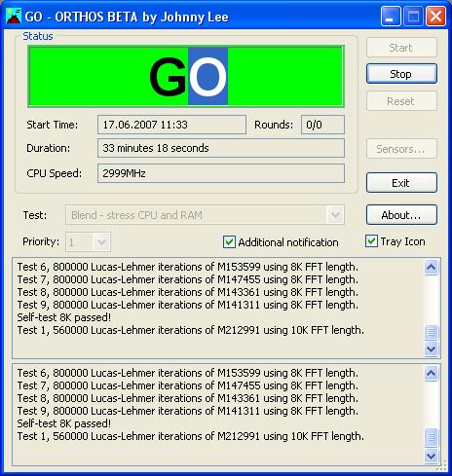Toggle the Additional notification checkbox

[x=229, y=242]
